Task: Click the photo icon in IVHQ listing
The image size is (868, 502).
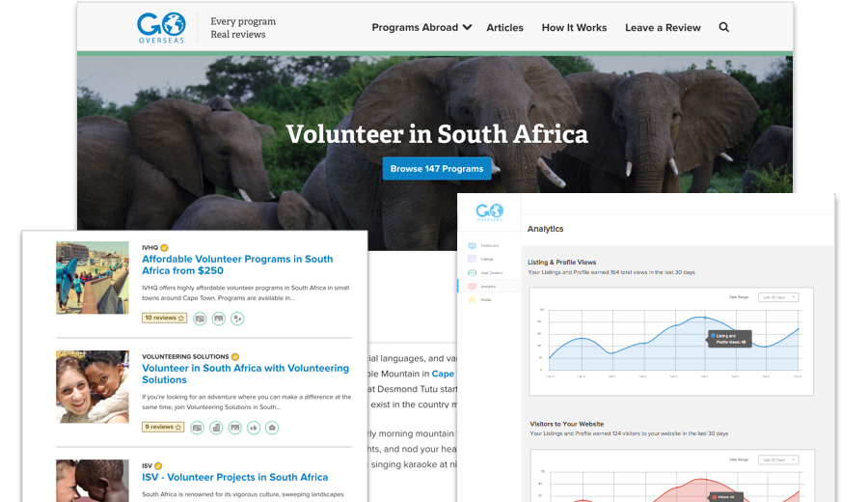Action: (x=219, y=319)
